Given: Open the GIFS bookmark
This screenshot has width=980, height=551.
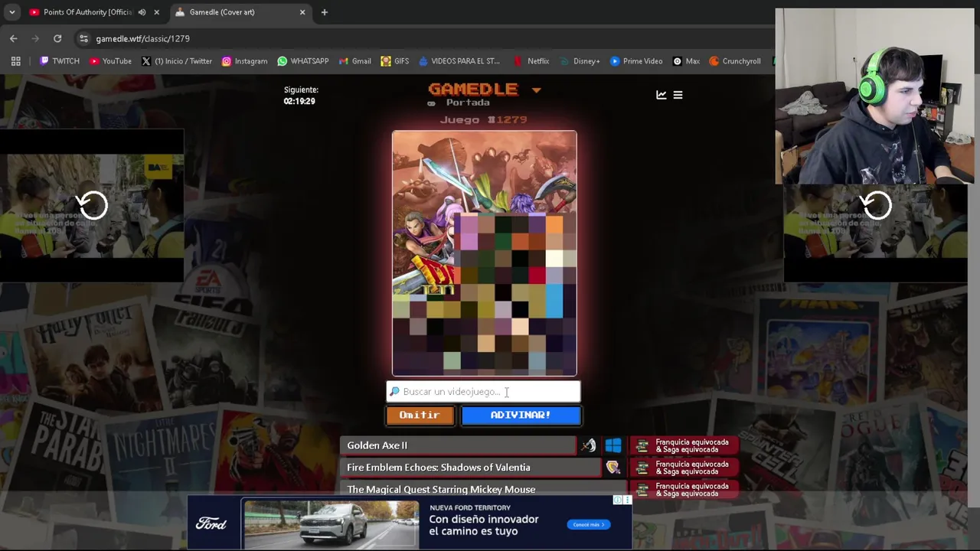Looking at the screenshot, I should point(395,61).
